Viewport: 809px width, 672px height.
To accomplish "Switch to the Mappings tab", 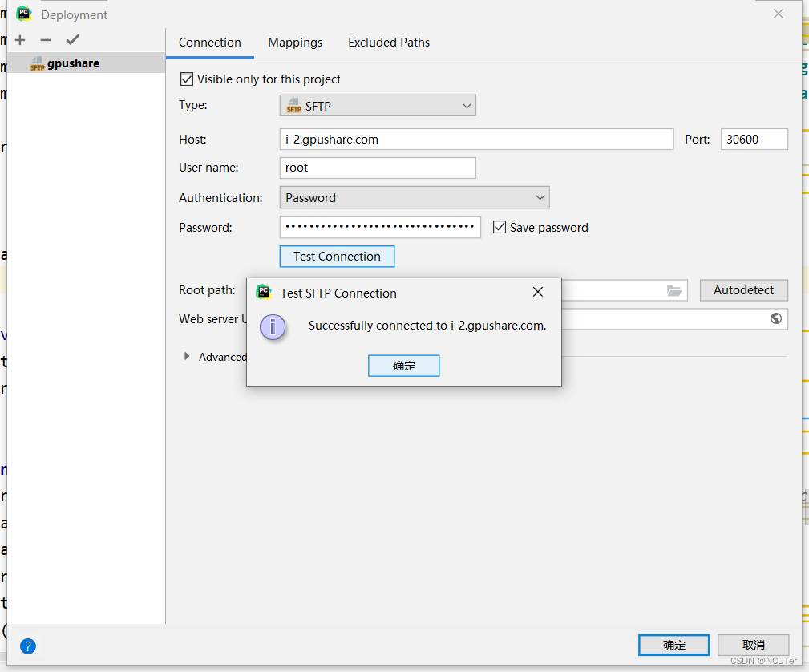I will pos(295,42).
